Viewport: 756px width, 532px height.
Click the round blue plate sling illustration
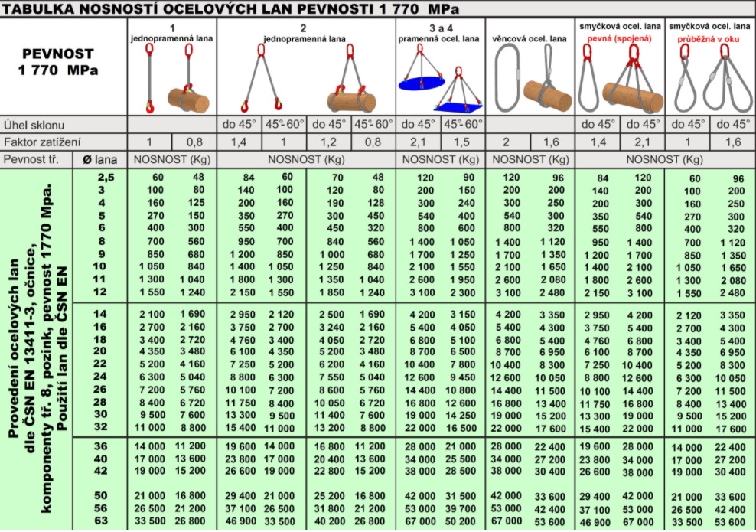[x=422, y=77]
